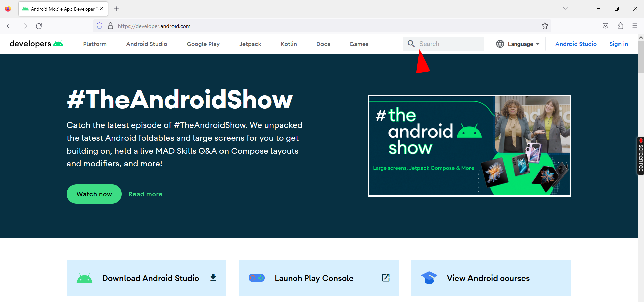
Task: Bookmark the page with the star icon
Action: pos(545,26)
